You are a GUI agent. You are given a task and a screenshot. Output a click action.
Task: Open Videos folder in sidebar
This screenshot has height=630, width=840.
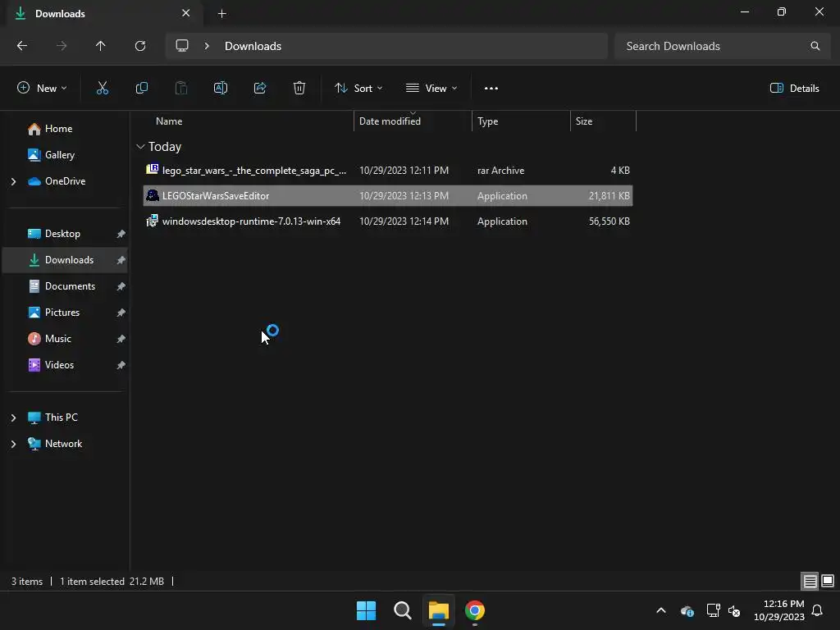point(59,365)
